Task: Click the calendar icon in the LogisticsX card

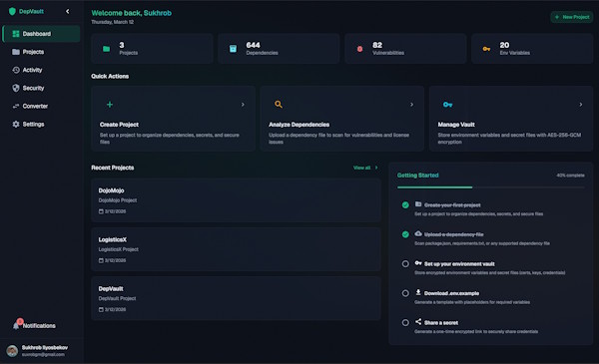Action: click(101, 260)
